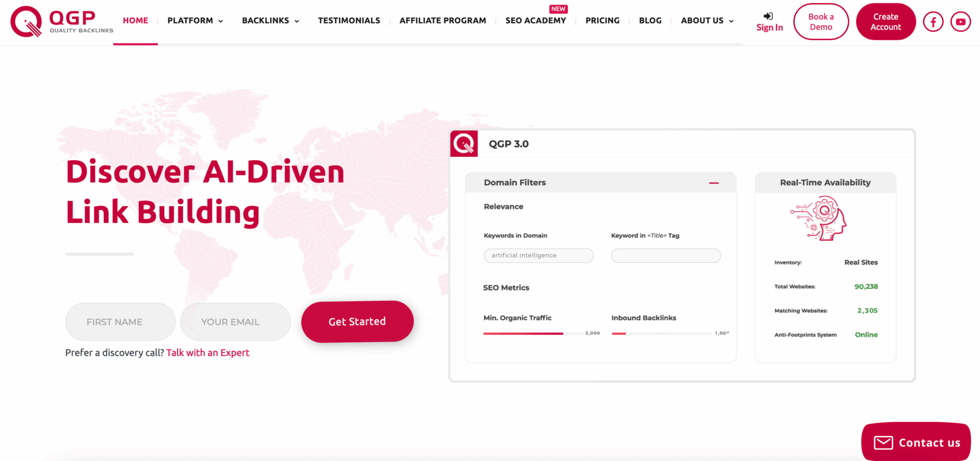Open the SEO Academy page
This screenshot has width=980, height=461.
pos(535,21)
